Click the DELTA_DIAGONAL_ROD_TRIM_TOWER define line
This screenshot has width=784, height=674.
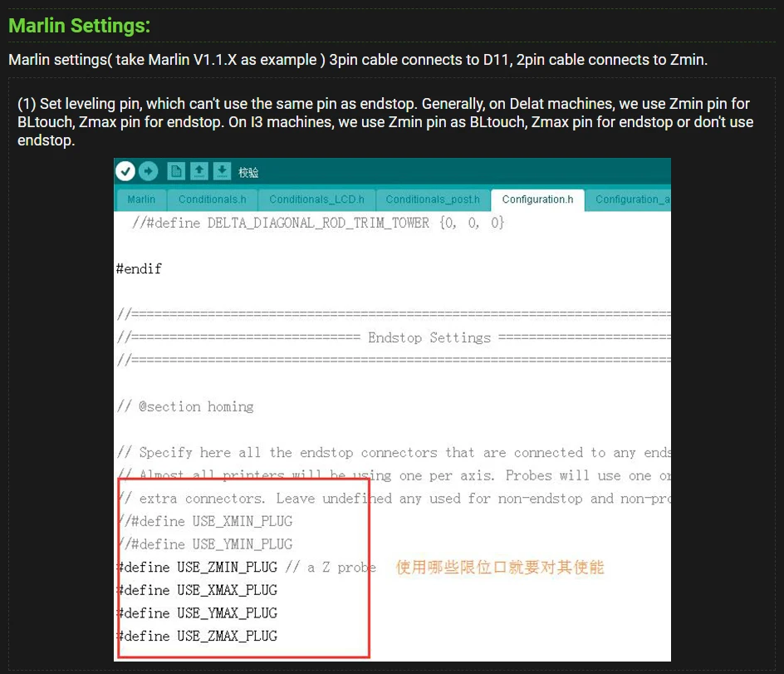click(318, 224)
